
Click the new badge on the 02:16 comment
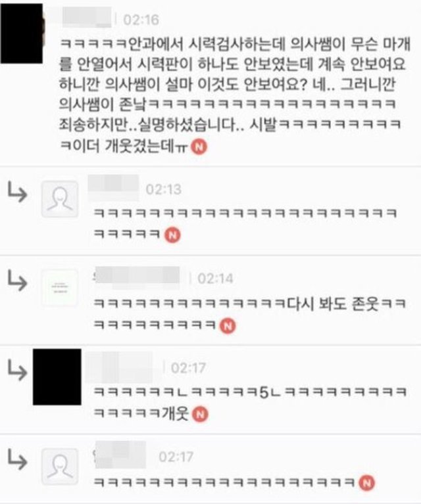pos(199,147)
